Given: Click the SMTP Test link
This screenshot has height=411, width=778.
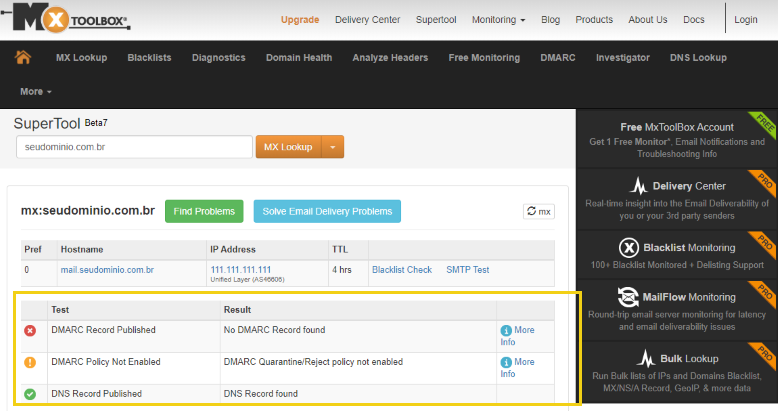Looking at the screenshot, I should click(467, 270).
